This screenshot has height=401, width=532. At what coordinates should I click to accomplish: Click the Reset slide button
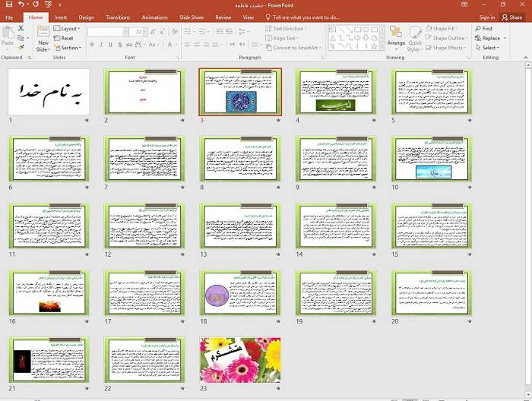pyautogui.click(x=65, y=38)
